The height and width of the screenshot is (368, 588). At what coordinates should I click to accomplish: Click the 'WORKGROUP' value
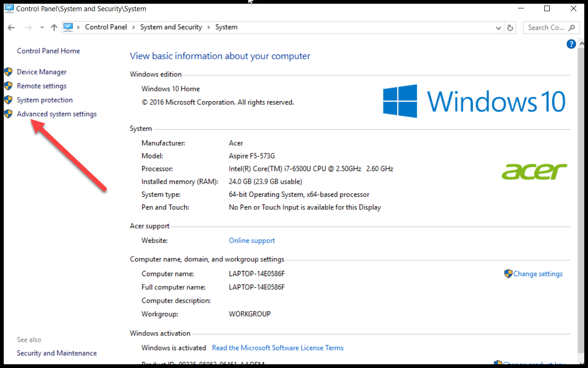(x=250, y=314)
